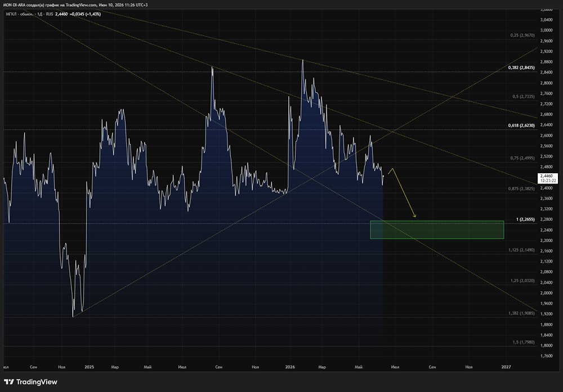This screenshot has height=392, width=563.
Task: Click the 2,7200 price axis label
Action: click(546, 104)
